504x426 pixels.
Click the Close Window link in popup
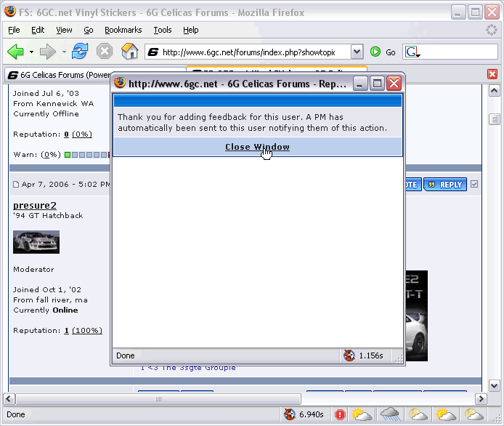[257, 147]
